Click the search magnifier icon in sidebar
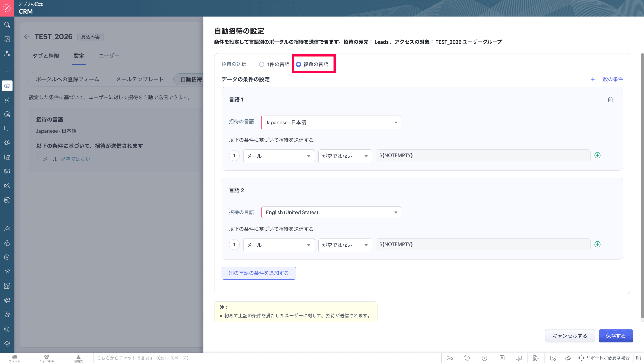644x363 pixels. coord(7,25)
